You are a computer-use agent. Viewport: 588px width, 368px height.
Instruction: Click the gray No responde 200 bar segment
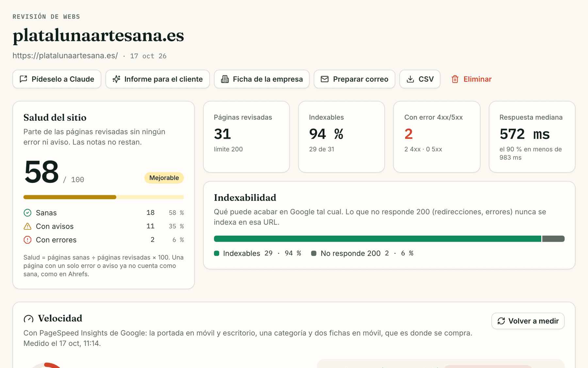point(553,239)
